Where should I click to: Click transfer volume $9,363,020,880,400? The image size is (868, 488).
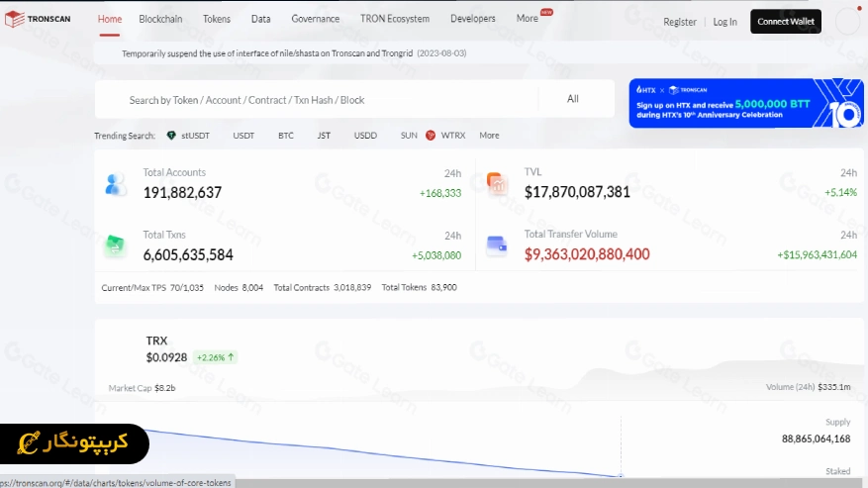pos(587,254)
